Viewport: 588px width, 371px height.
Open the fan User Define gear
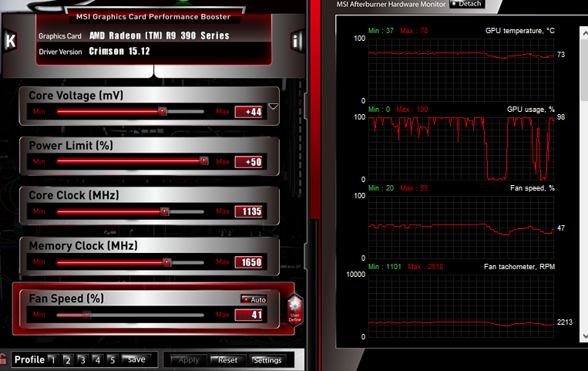tap(294, 311)
